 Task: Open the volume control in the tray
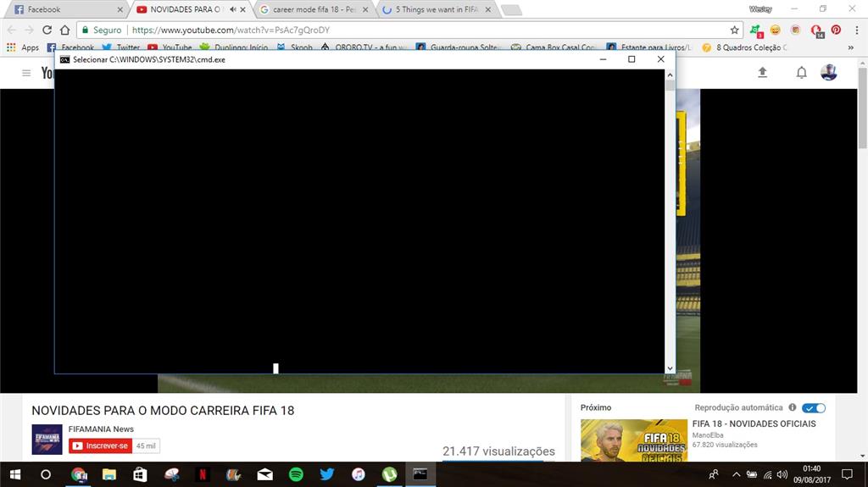[x=782, y=474]
